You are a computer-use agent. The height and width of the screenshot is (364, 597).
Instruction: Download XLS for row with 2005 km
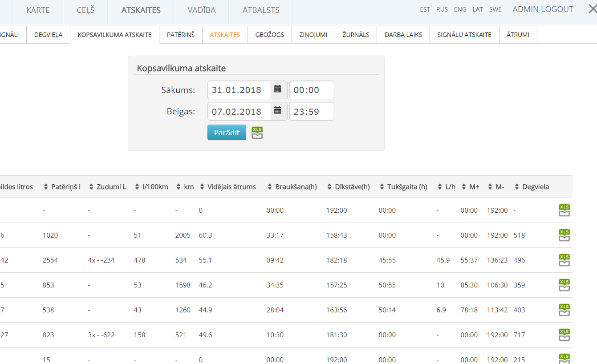(x=564, y=235)
